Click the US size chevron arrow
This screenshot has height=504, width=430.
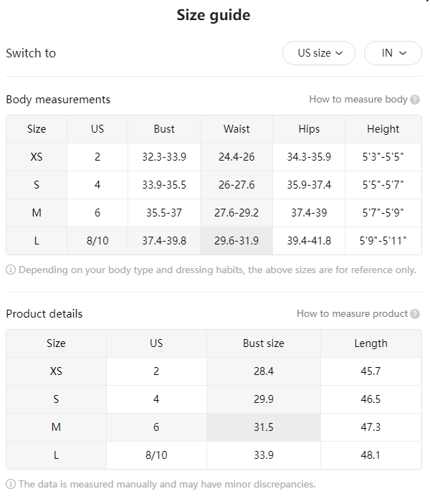point(339,53)
